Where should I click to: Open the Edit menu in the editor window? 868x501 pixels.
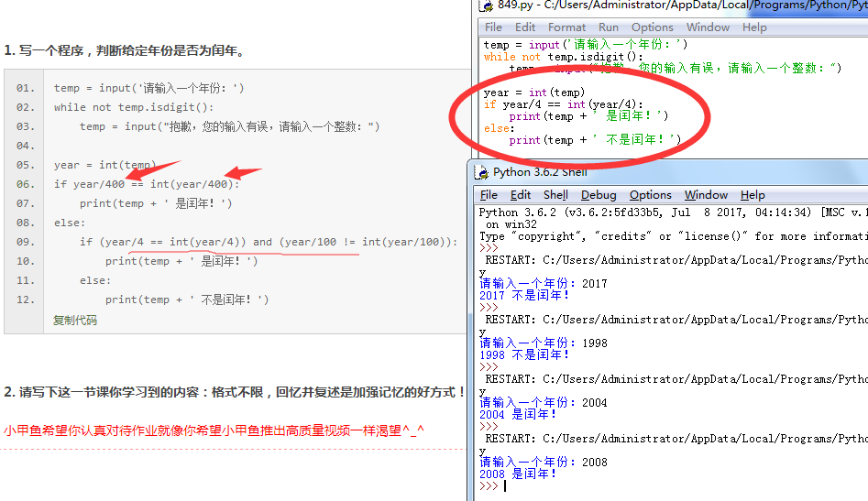coord(525,27)
